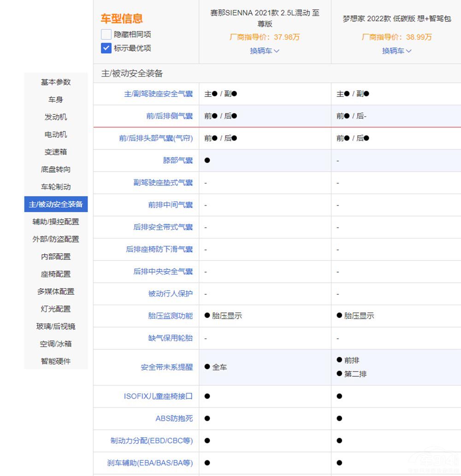Viewport: 461px width, 476px height.
Task: Click the 刹车辅助(EBA/BAS/BA等) link
Action: click(154, 463)
